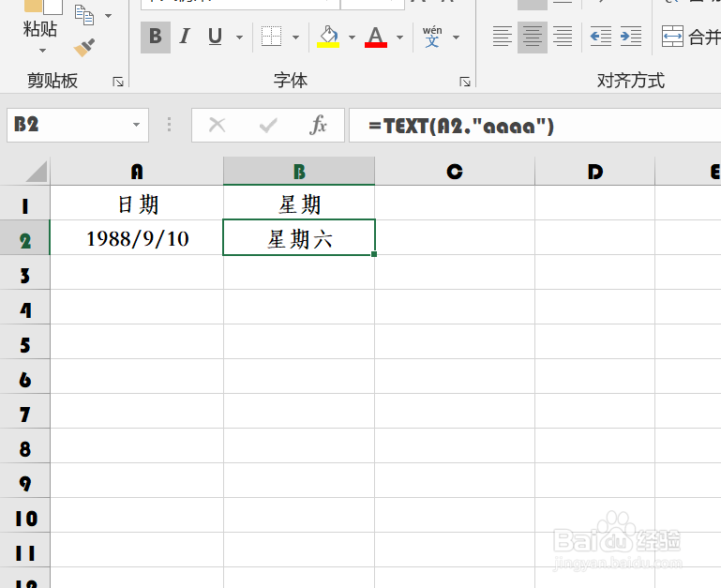Open copy dropdown arrow
The image size is (721, 588).
109,16
